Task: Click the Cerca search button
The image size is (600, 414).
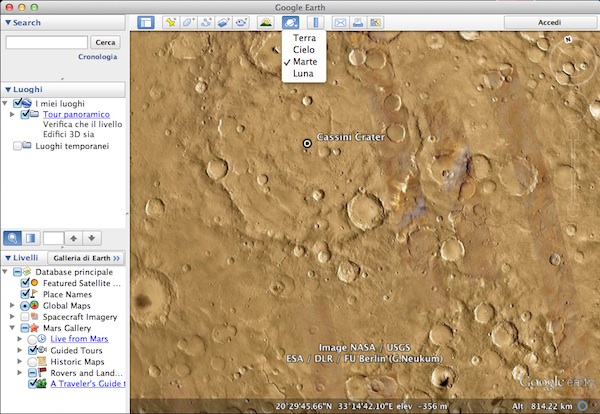Action: [105, 42]
